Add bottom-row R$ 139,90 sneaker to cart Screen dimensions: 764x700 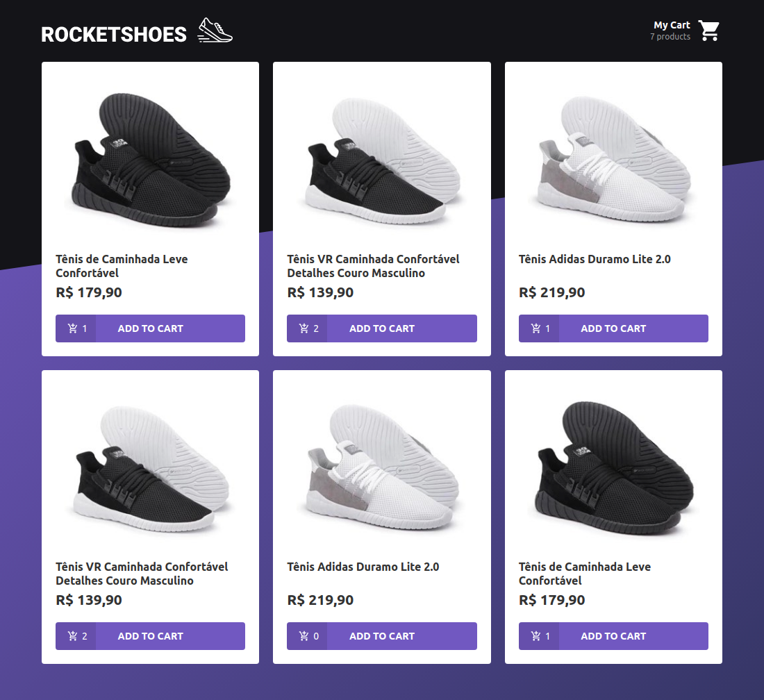(x=150, y=635)
